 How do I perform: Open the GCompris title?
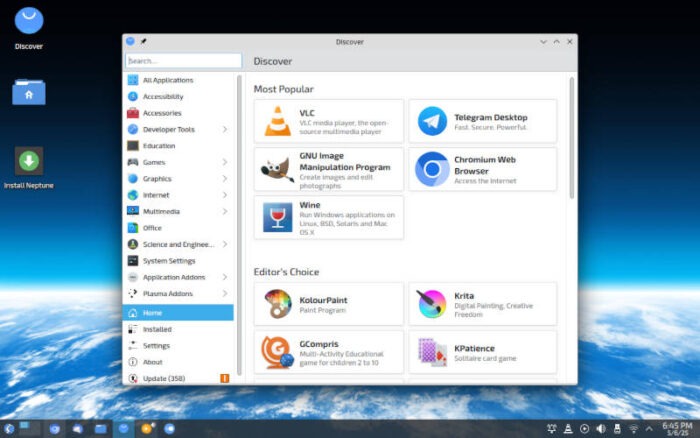click(319, 344)
